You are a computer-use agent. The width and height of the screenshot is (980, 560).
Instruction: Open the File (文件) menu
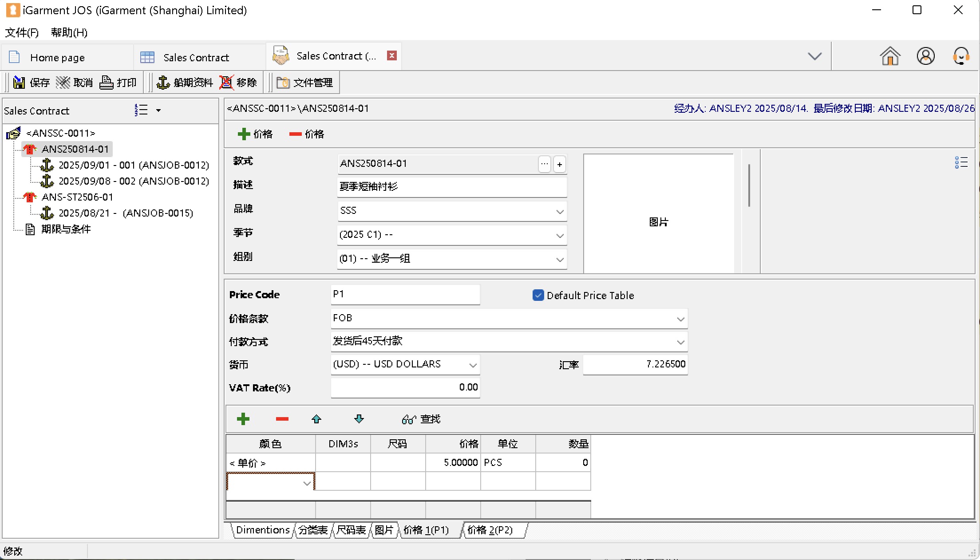pyautogui.click(x=21, y=32)
